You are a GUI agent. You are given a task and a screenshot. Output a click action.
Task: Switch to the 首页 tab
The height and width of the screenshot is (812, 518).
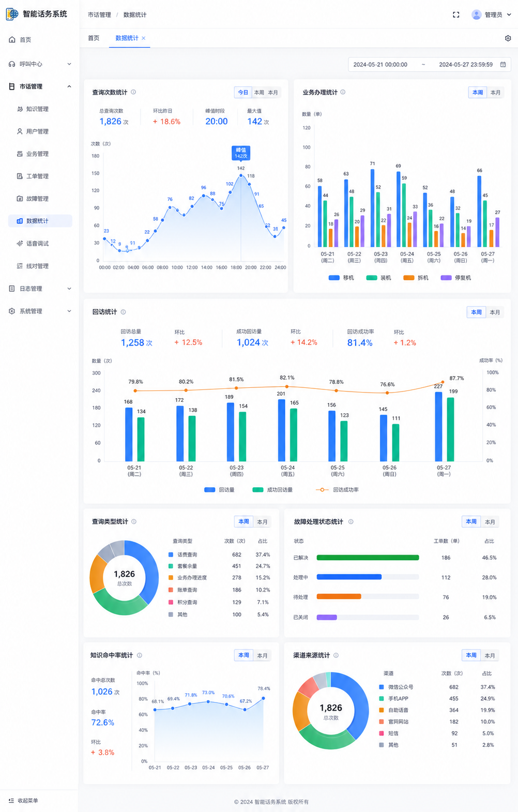pyautogui.click(x=94, y=38)
